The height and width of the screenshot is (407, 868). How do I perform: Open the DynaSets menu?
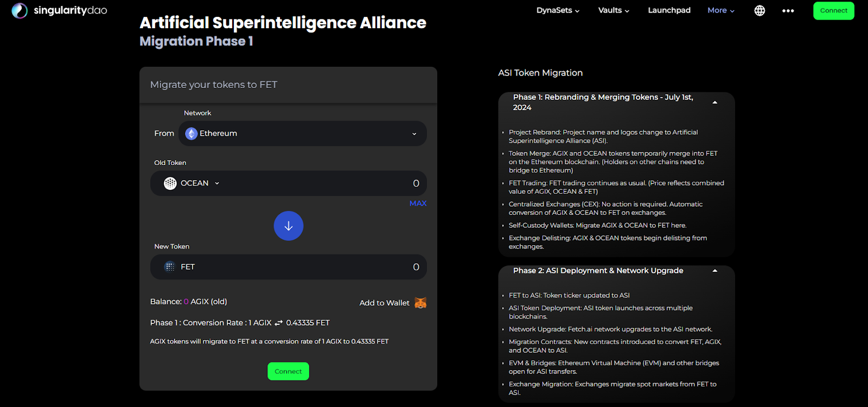click(558, 10)
